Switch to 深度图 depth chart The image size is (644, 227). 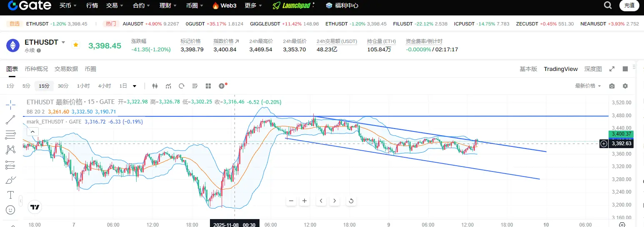pos(593,69)
